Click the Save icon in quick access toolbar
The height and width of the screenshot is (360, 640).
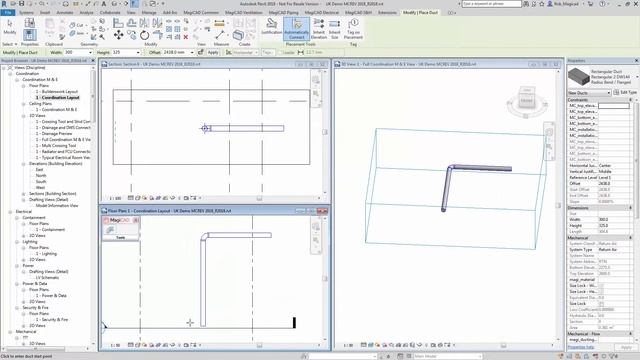coord(22,4)
